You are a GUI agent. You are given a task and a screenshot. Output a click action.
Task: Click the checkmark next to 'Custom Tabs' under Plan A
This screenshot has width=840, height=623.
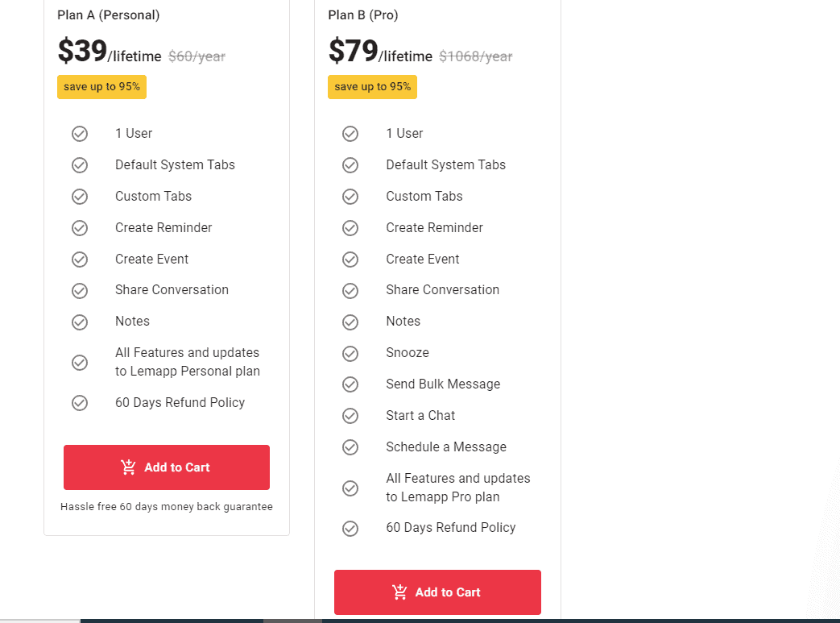point(80,196)
